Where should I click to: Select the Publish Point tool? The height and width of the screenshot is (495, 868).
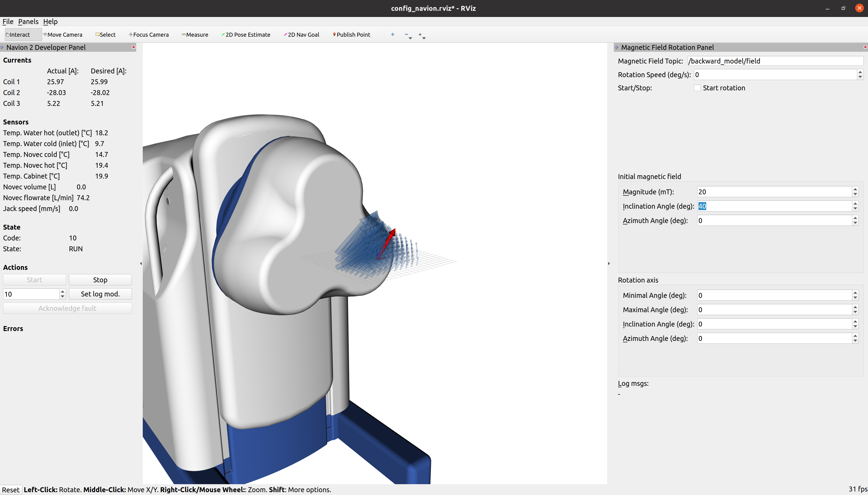click(x=352, y=35)
